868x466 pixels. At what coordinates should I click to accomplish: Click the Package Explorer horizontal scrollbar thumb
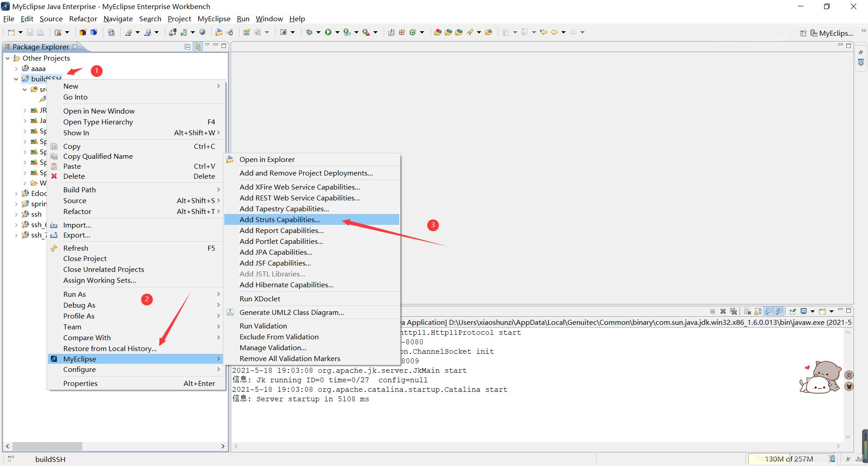pyautogui.click(x=47, y=446)
